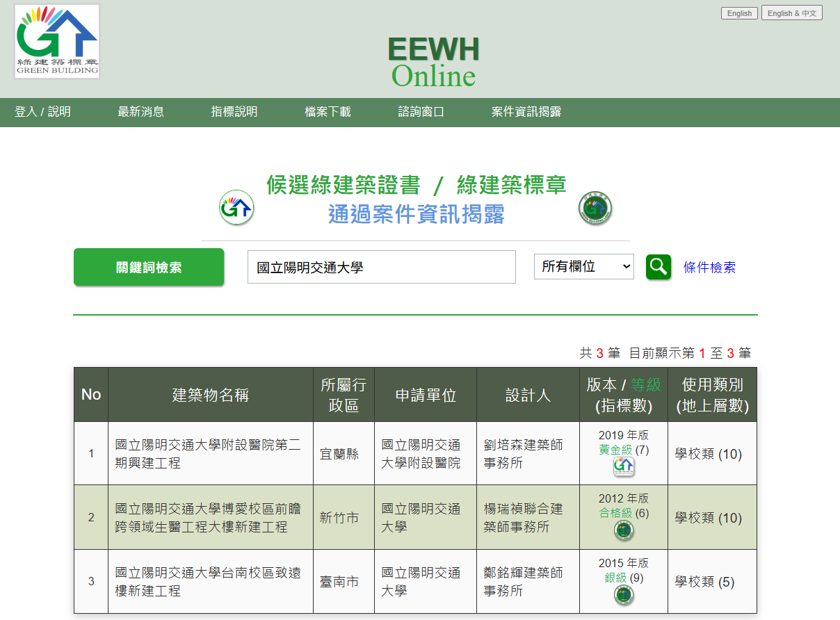Open the 登入 / 說明 menu
Screen dimensions: 840x620
tap(42, 112)
